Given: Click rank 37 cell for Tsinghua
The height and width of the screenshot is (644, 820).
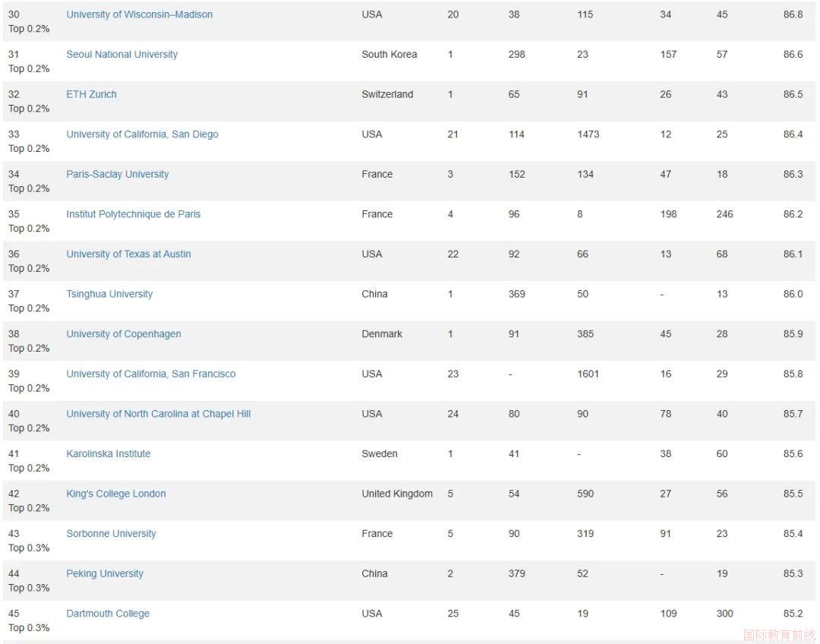Looking at the screenshot, I should 14,294.
